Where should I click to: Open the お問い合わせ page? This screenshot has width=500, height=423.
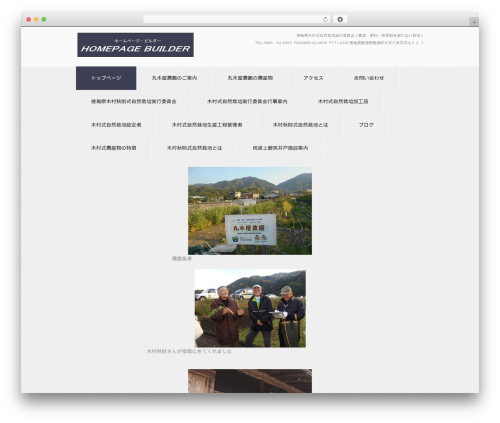click(x=369, y=78)
